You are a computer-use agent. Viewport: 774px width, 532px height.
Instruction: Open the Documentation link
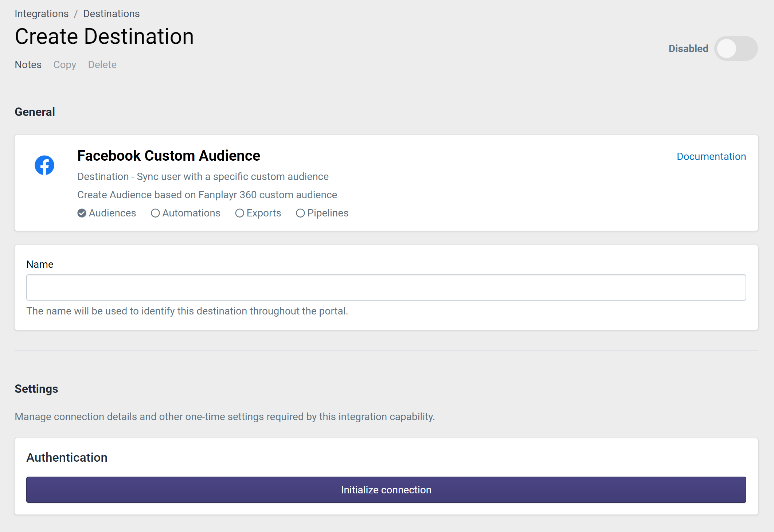point(711,157)
